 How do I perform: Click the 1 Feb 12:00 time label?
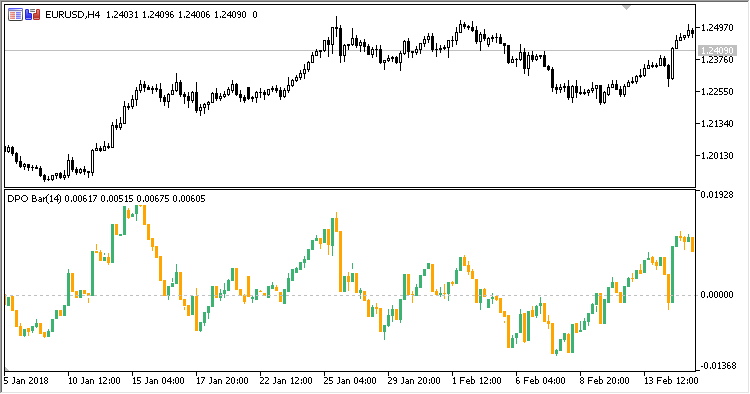point(477,381)
